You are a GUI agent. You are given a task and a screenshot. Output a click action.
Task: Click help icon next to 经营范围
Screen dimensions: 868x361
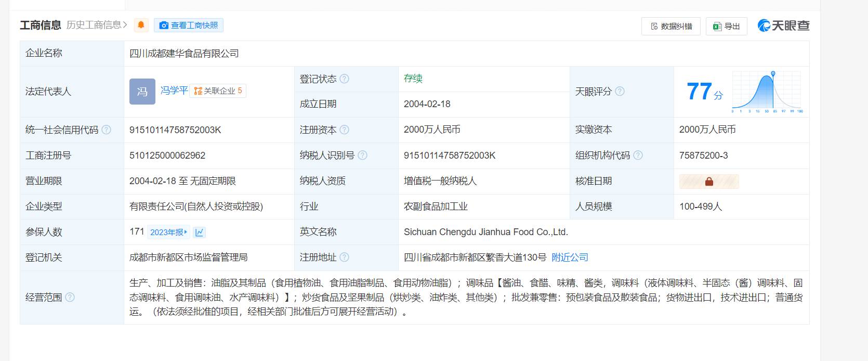70,297
